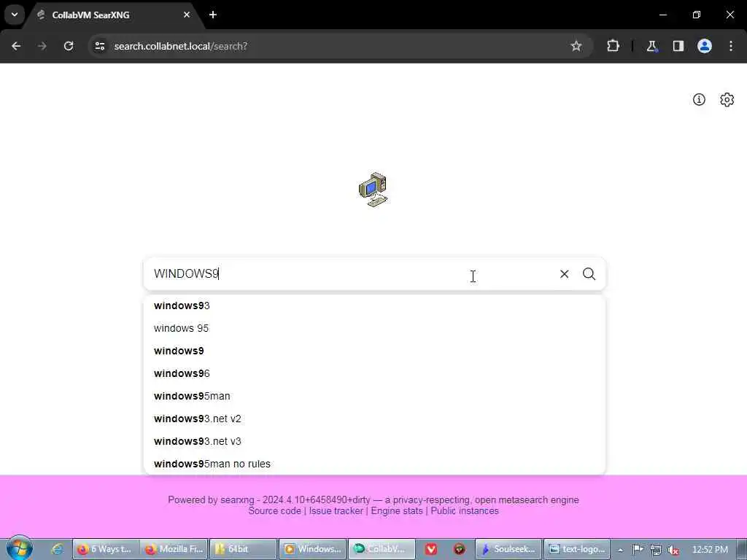Open the Action Center flag icon

click(x=638, y=550)
